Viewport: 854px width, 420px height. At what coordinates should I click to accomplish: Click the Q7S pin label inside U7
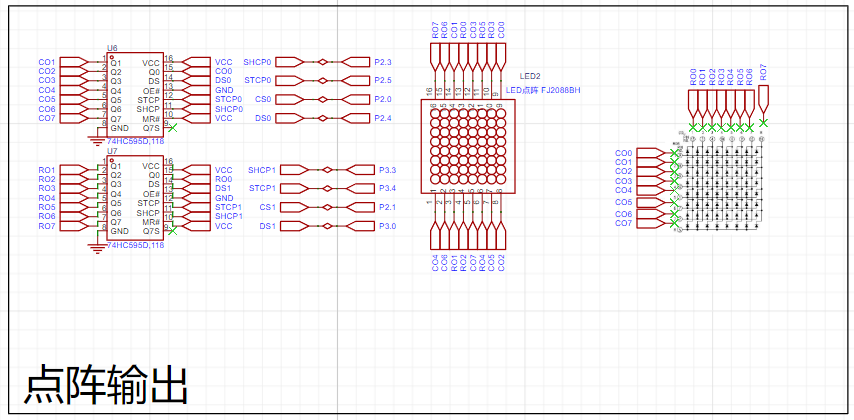click(151, 231)
